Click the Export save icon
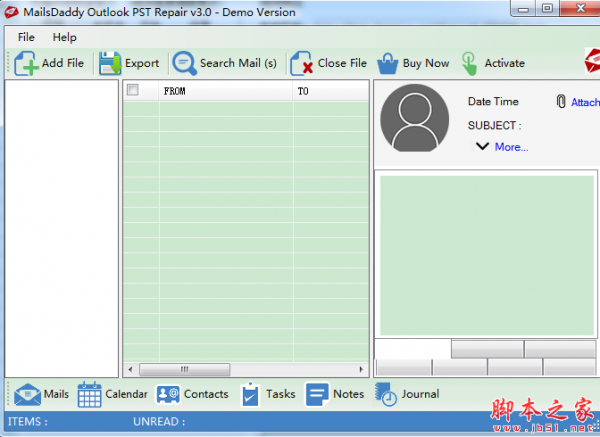Viewport: 600px width, 437px height. point(110,63)
